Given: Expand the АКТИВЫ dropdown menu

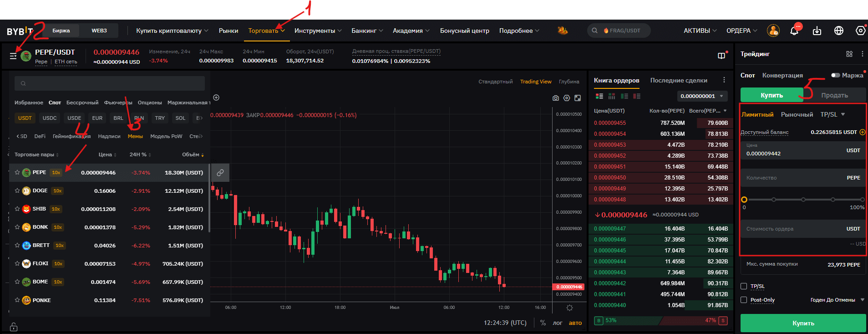Looking at the screenshot, I should pos(700,31).
